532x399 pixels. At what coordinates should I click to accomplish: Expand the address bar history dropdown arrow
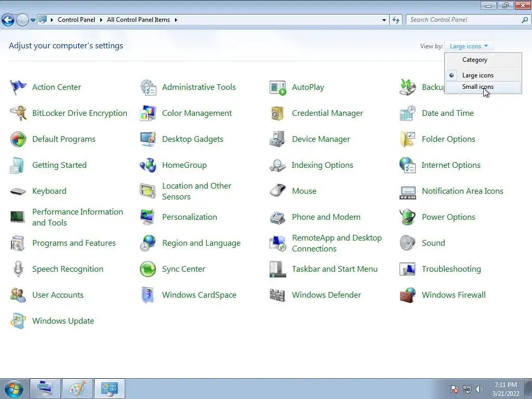[384, 20]
